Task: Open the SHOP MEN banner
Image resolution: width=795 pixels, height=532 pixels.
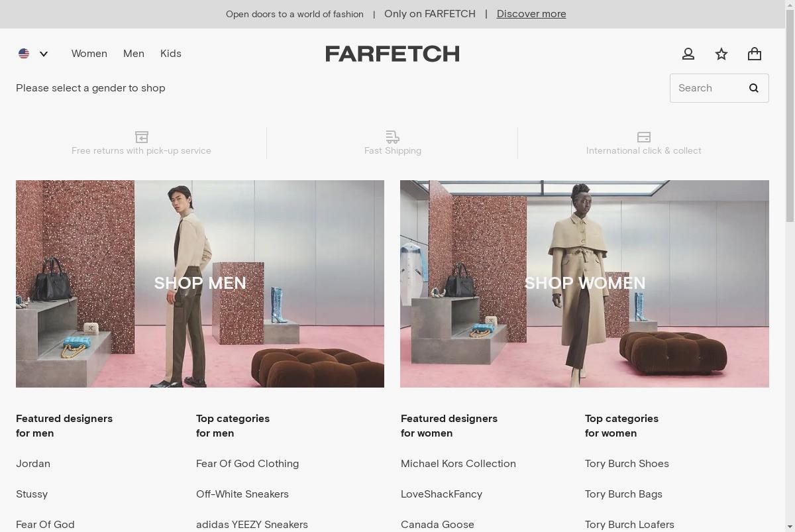Action: point(200,284)
